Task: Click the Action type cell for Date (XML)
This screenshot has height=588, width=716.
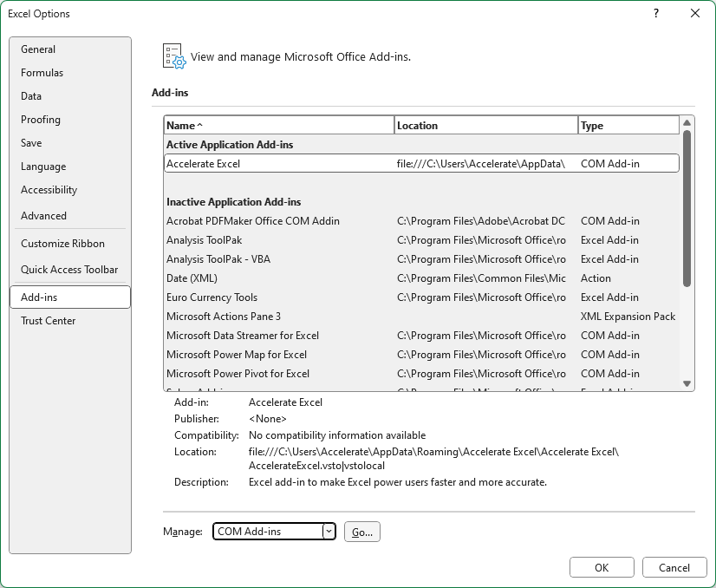Action: pyautogui.click(x=596, y=278)
